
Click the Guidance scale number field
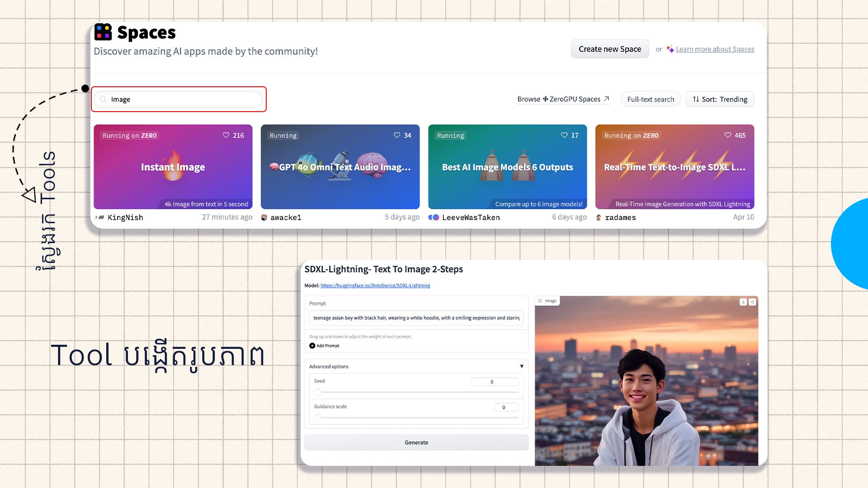point(506,408)
